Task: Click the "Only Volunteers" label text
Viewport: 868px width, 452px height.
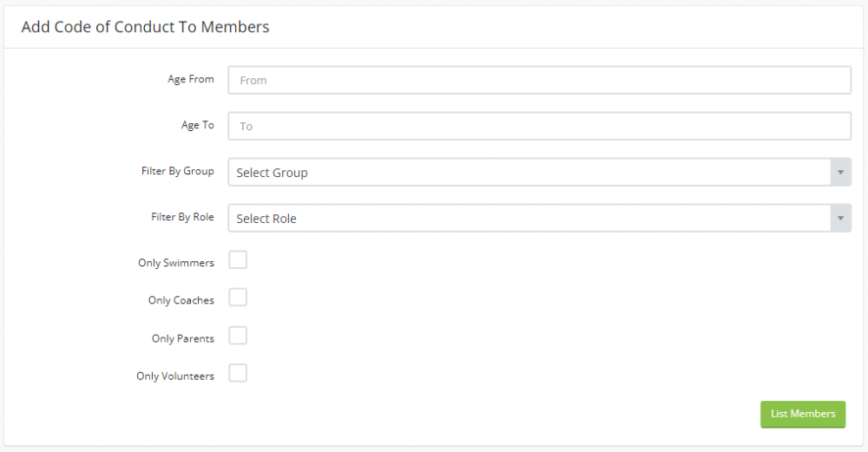Action: pyautogui.click(x=174, y=377)
